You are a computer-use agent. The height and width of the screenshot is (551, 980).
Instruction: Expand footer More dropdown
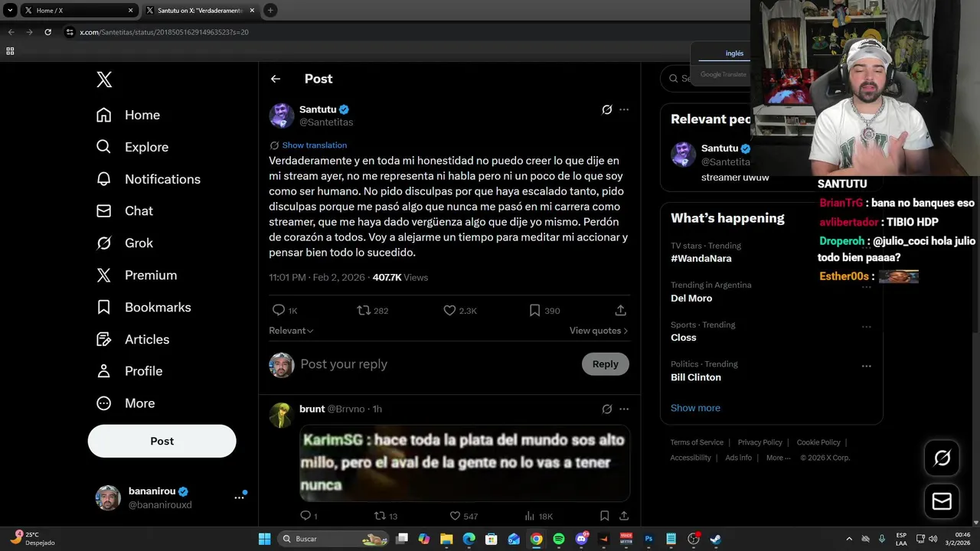coord(779,458)
